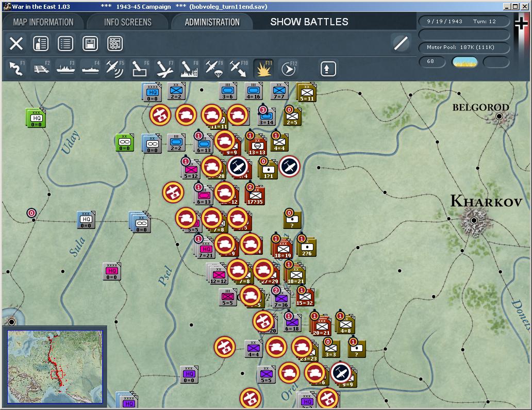Select the blue XXX HQ 0=0 near Sula
Image resolution: width=532 pixels, height=410 pixels.
coord(86,220)
